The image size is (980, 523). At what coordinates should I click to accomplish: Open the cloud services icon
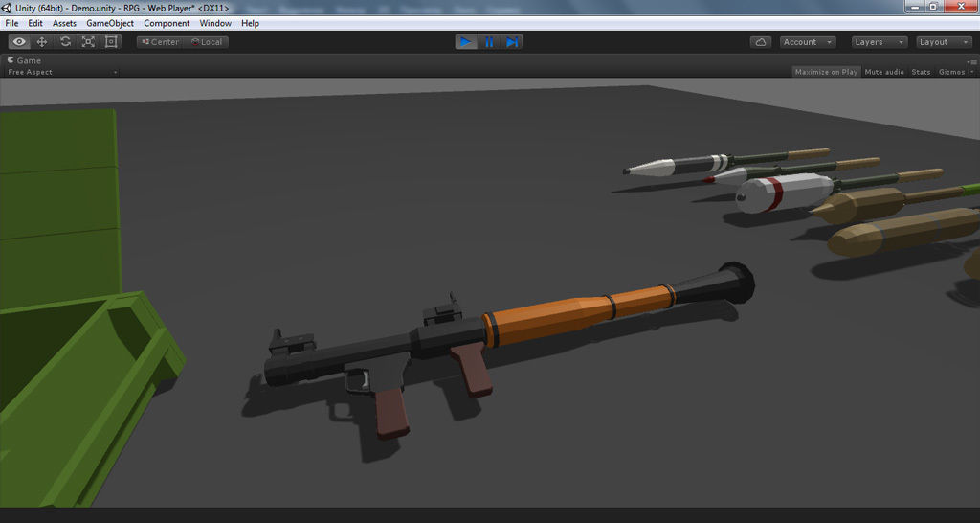tap(761, 42)
